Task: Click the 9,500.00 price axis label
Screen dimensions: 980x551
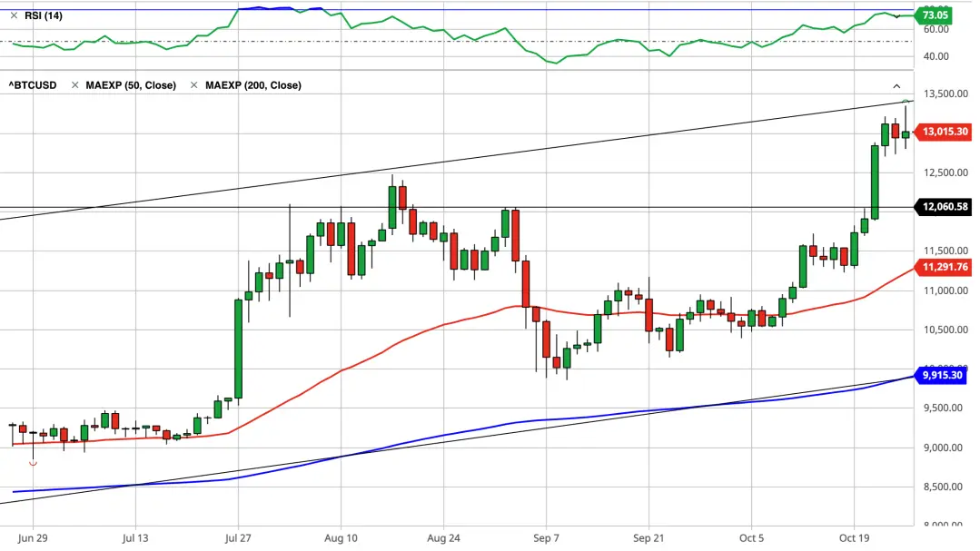Action: [x=943, y=408]
